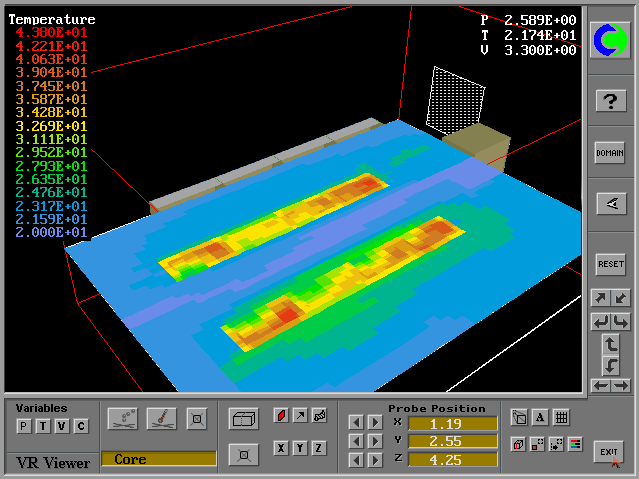
Task: Click the circular arrows logo icon
Action: click(609, 41)
